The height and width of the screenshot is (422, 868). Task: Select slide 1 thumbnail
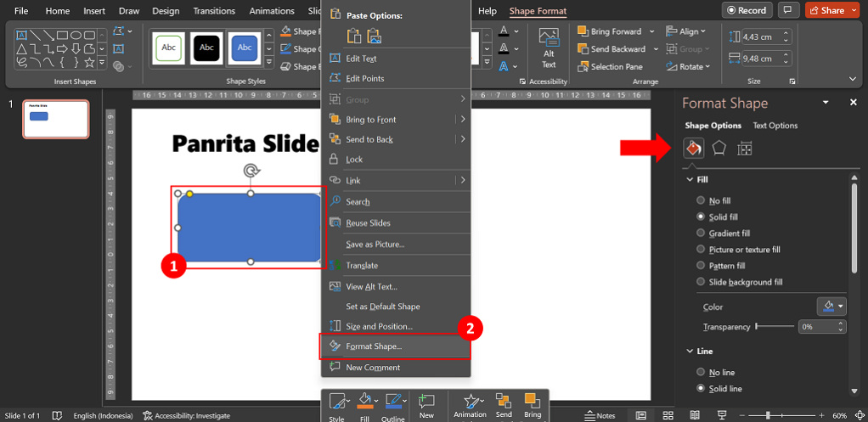[55, 119]
